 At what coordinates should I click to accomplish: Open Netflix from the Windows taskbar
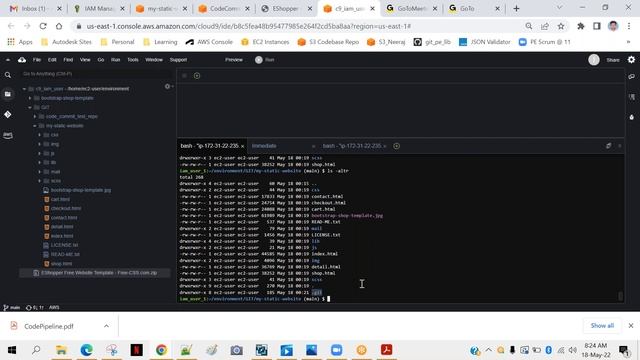[x=136, y=350]
